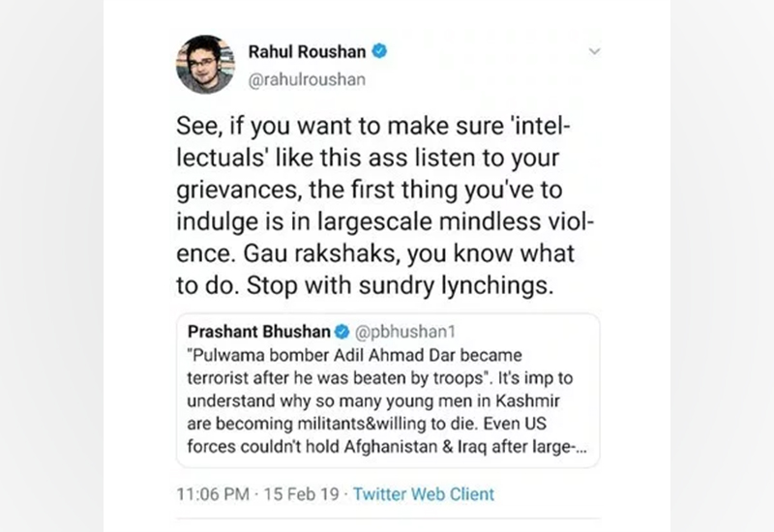Expand the tweet options chevron
This screenshot has width=774, height=532.
(595, 50)
